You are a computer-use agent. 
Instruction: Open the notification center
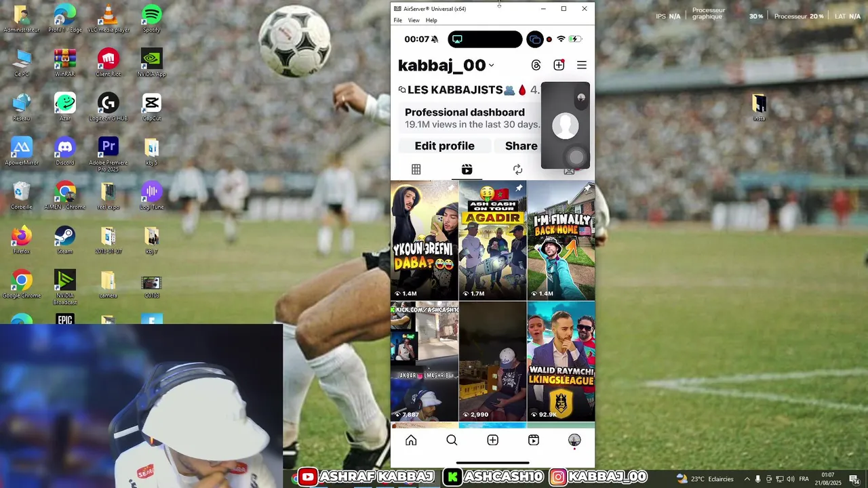coord(854,479)
